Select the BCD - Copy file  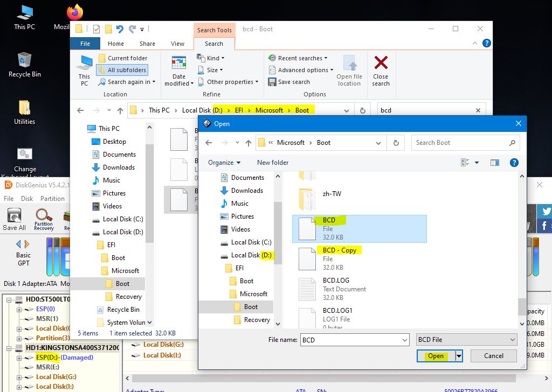click(339, 250)
